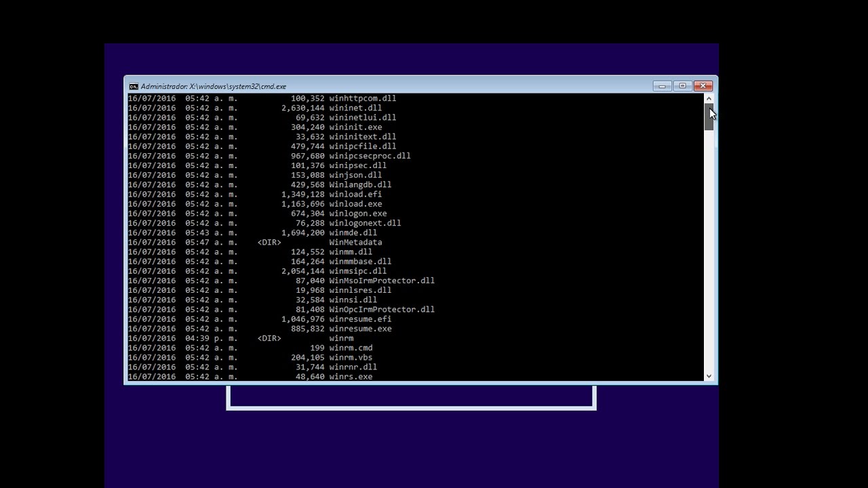Select winrm.cmd in the listing
868x488 pixels.
tap(351, 348)
